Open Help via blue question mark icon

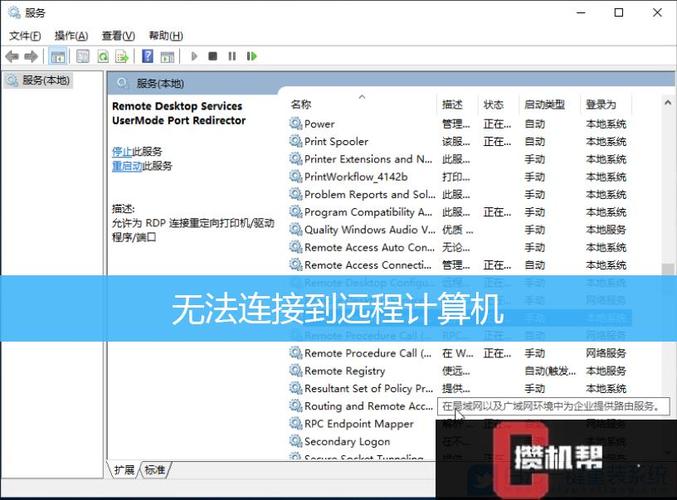(147, 56)
